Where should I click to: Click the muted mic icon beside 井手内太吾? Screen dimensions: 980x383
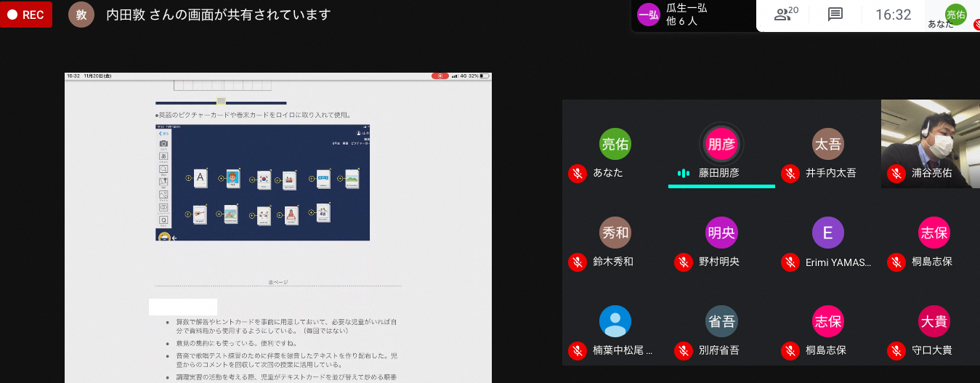click(x=790, y=174)
